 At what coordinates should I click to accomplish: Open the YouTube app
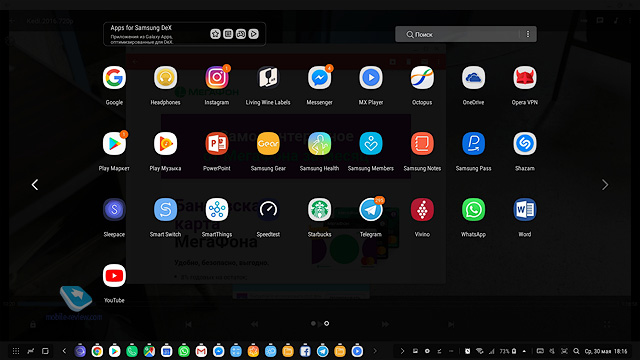(114, 276)
